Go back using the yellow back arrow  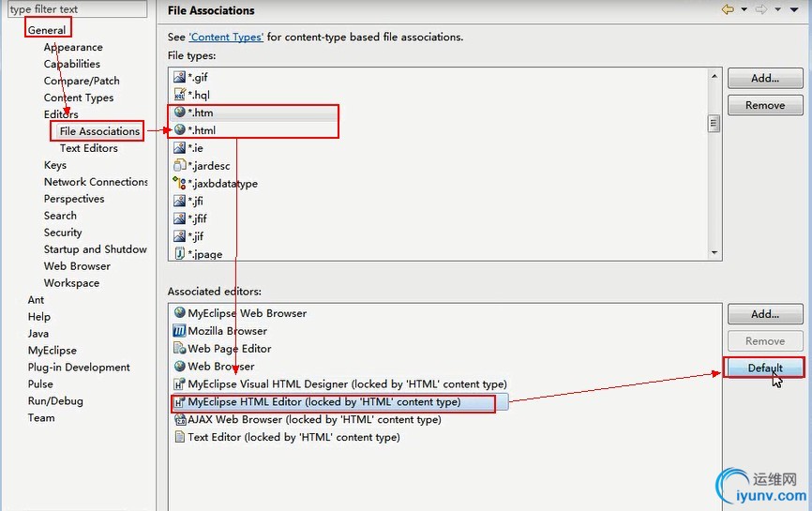(x=728, y=9)
